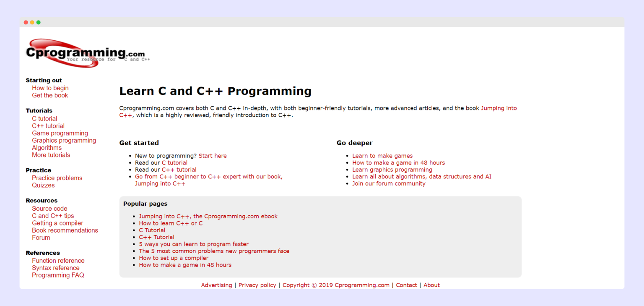Image resolution: width=644 pixels, height=306 pixels.
Task: Open the Quizzes page
Action: click(x=43, y=185)
